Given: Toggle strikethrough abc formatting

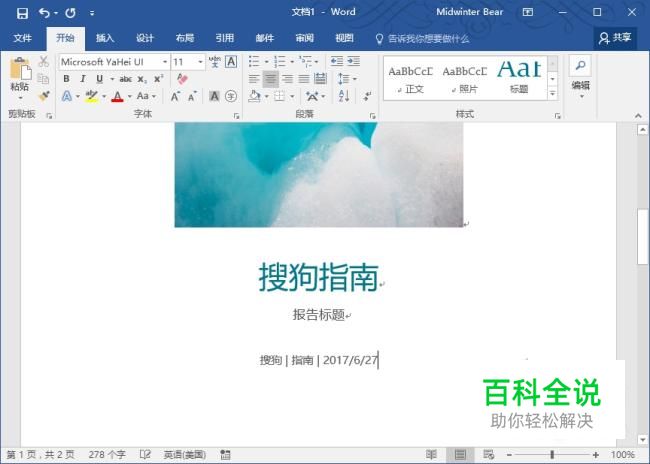Looking at the screenshot, I should (126, 79).
